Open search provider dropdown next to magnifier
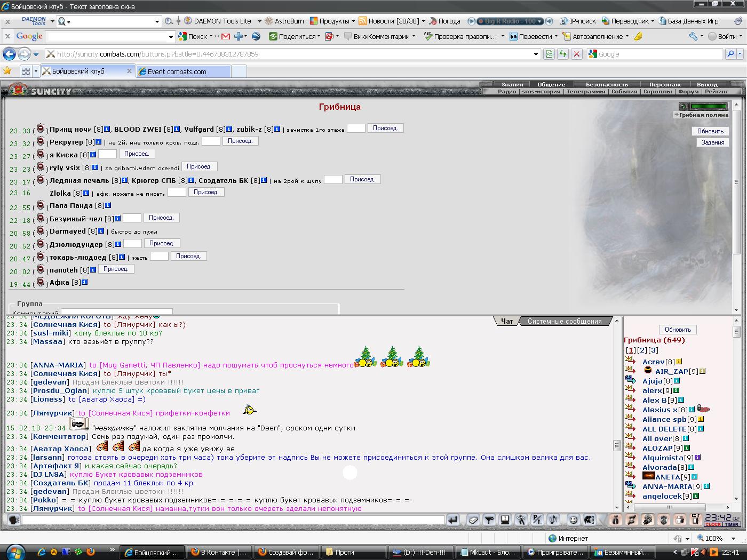747x560 pixels. [740, 54]
